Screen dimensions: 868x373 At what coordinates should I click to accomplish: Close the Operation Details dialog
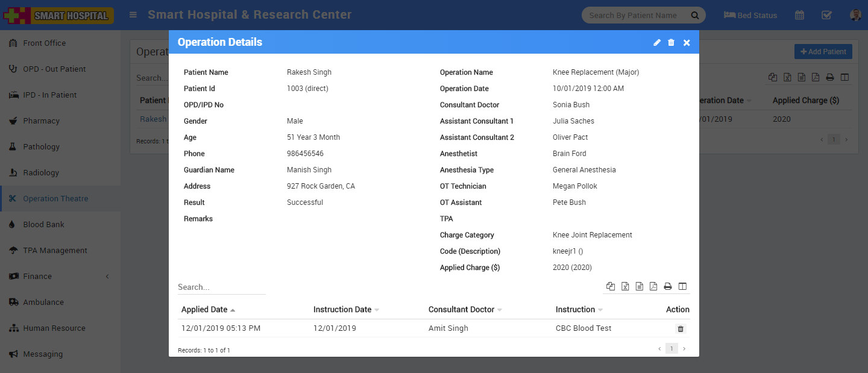[x=687, y=43]
